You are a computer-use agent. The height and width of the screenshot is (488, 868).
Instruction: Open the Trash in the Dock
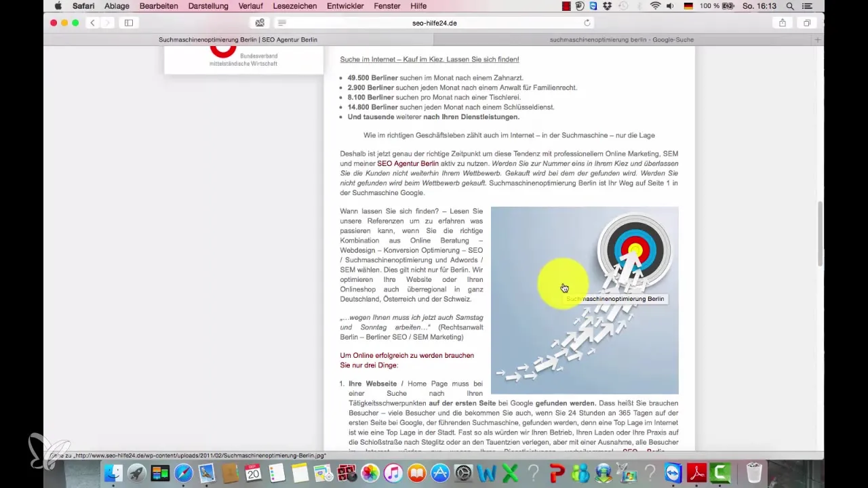coord(754,473)
